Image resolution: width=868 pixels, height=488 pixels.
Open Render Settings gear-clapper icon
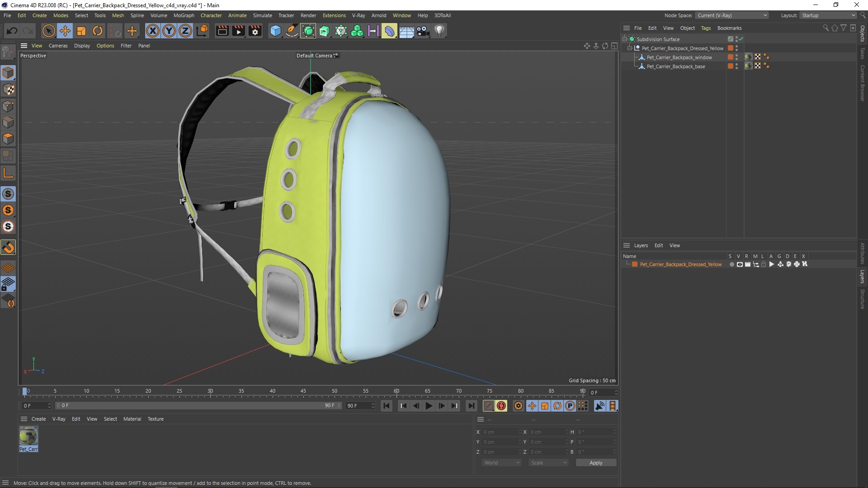coord(255,31)
